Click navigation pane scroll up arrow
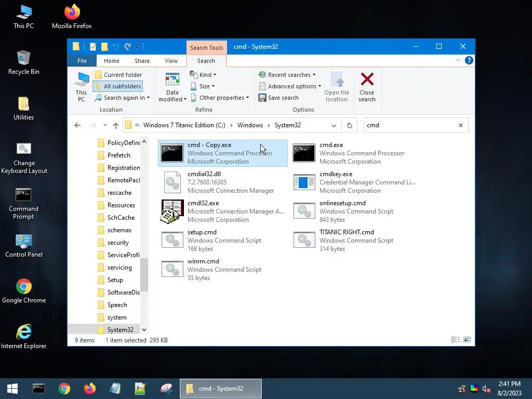Image resolution: width=532 pixels, height=399 pixels. [x=144, y=142]
